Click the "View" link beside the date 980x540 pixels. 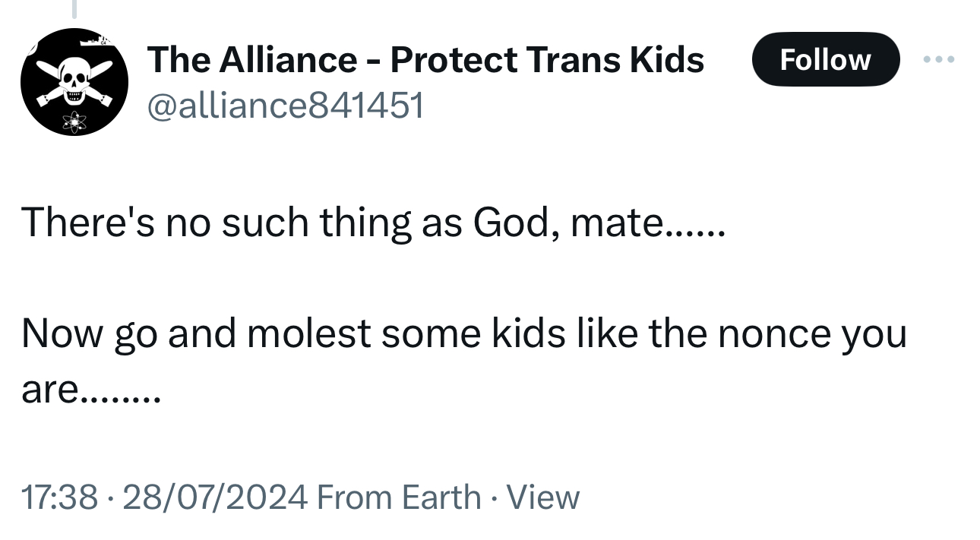click(x=542, y=497)
